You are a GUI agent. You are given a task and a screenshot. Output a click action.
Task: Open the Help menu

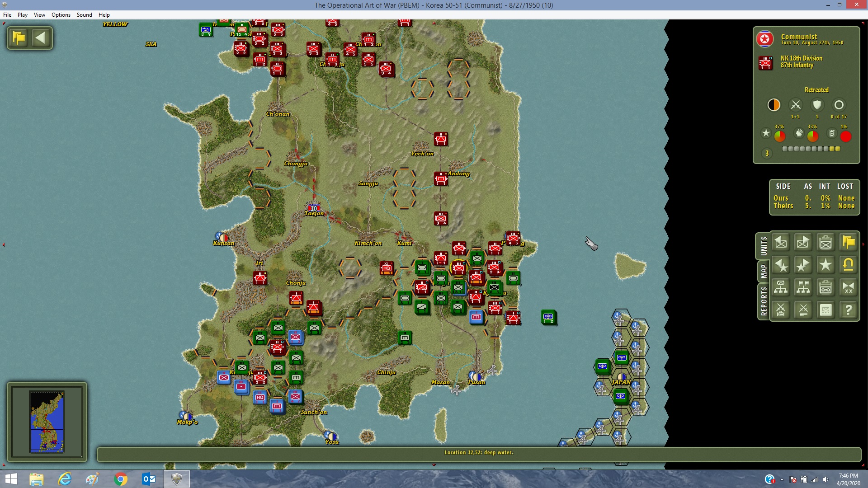[104, 15]
